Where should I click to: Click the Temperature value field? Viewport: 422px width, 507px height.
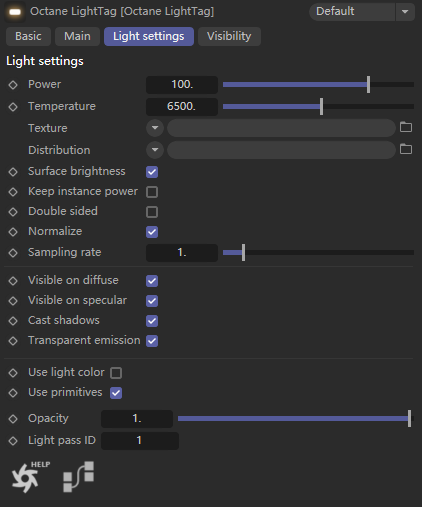(182, 107)
